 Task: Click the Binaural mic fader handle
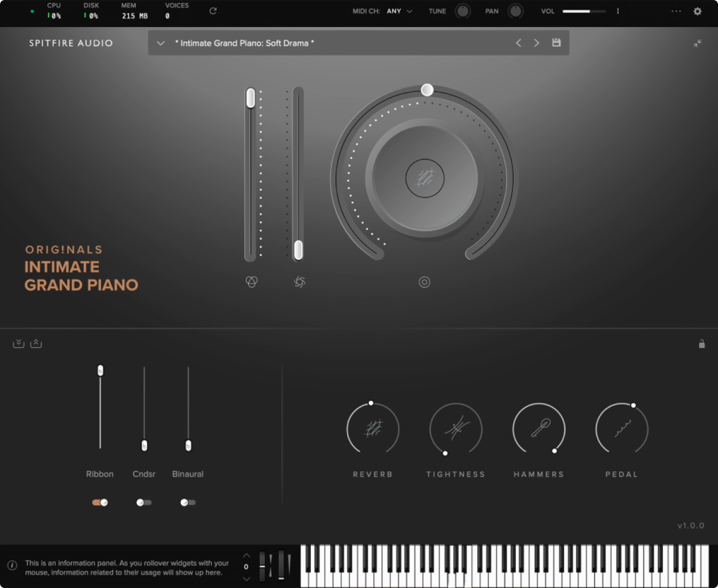(188, 445)
